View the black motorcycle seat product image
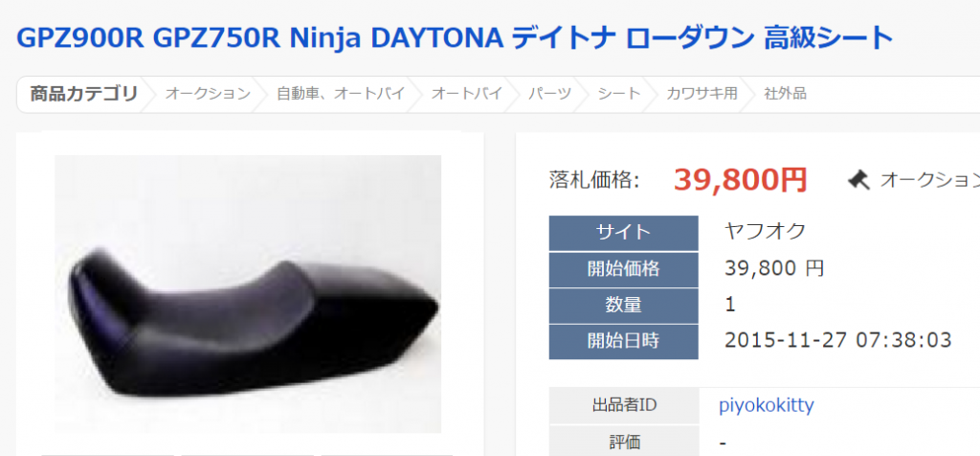The image size is (980, 456). (x=248, y=294)
